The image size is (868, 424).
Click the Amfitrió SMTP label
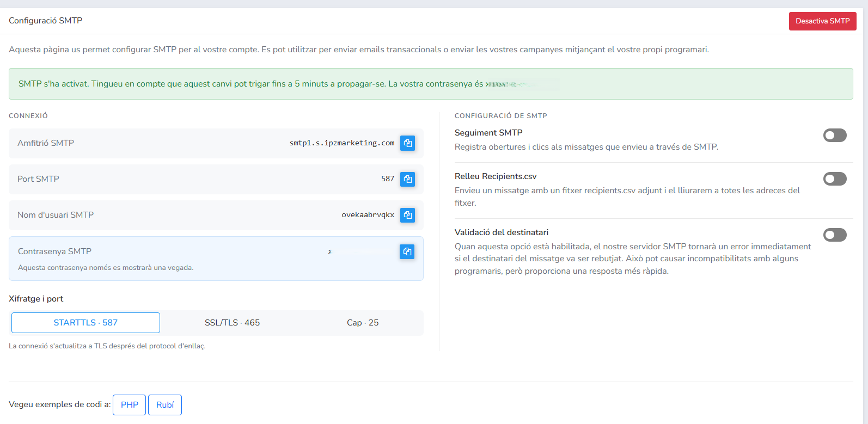(x=46, y=143)
